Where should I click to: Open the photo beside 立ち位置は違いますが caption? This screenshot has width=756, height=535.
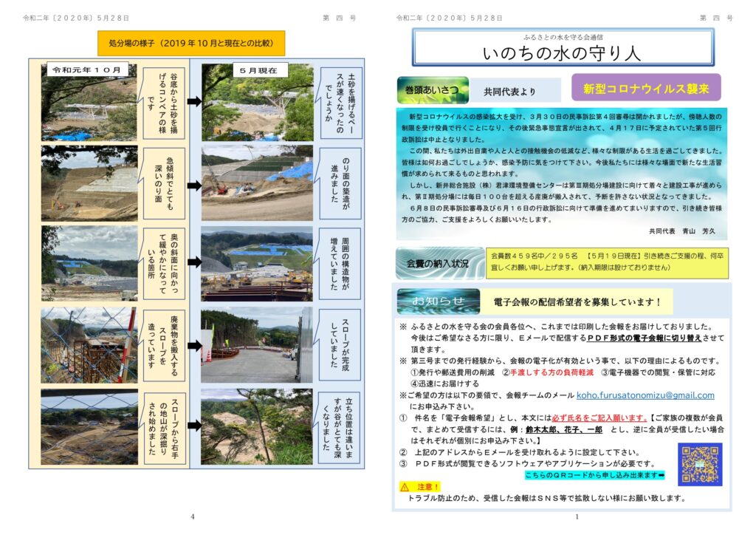click(x=257, y=427)
